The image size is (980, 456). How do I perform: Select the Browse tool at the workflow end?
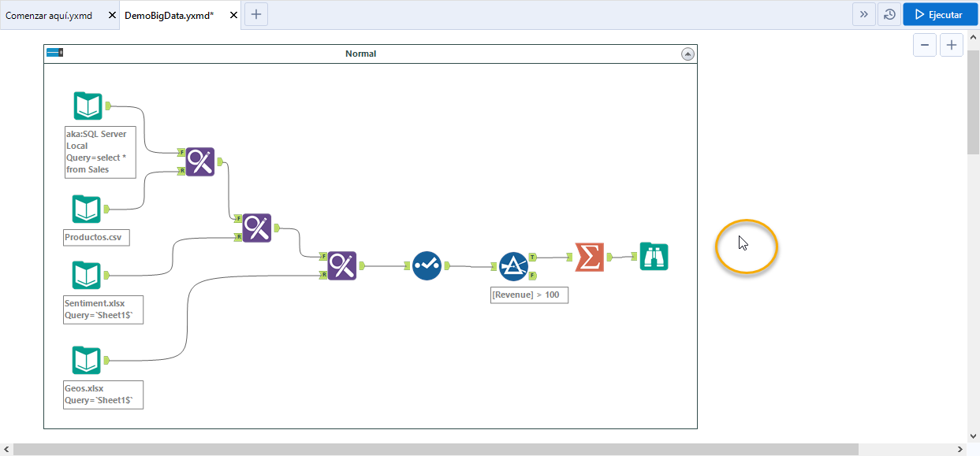tap(654, 256)
